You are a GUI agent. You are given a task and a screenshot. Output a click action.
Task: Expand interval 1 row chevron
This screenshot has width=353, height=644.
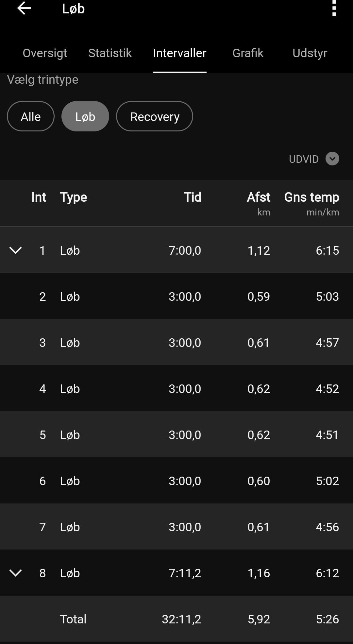coord(15,250)
